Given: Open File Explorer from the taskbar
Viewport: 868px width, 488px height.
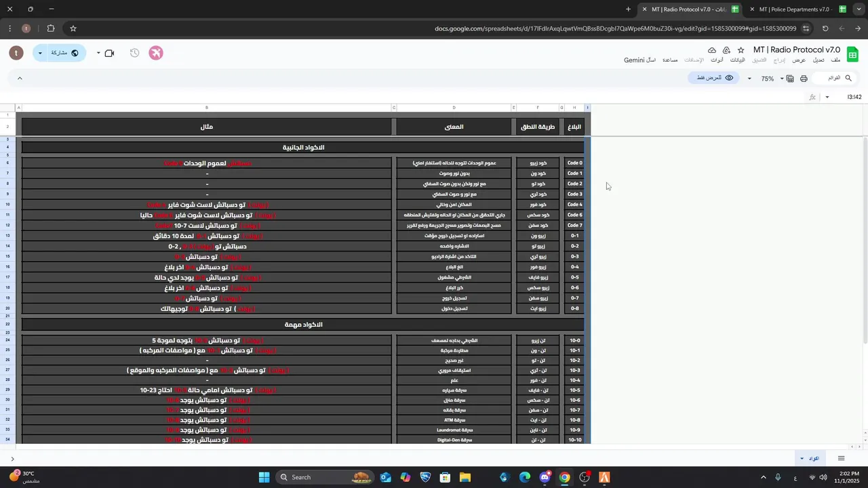Looking at the screenshot, I should tap(465, 478).
